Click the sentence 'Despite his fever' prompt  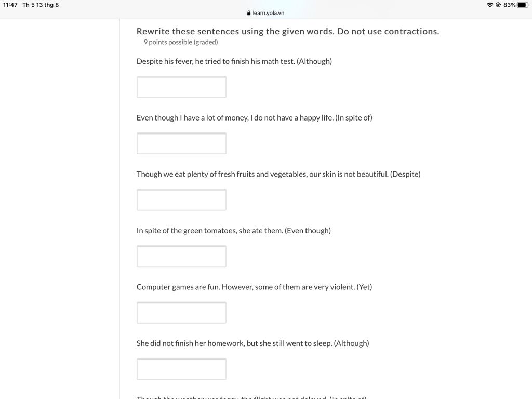(234, 61)
